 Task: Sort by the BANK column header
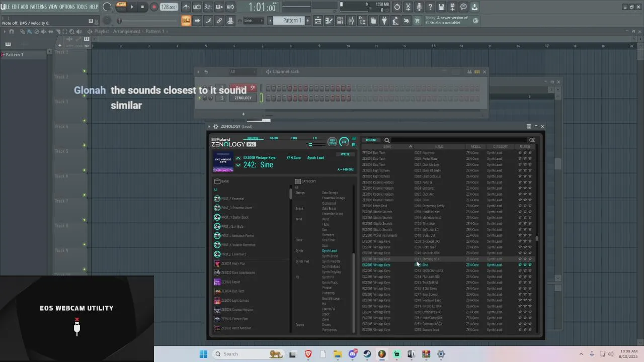[x=387, y=147]
